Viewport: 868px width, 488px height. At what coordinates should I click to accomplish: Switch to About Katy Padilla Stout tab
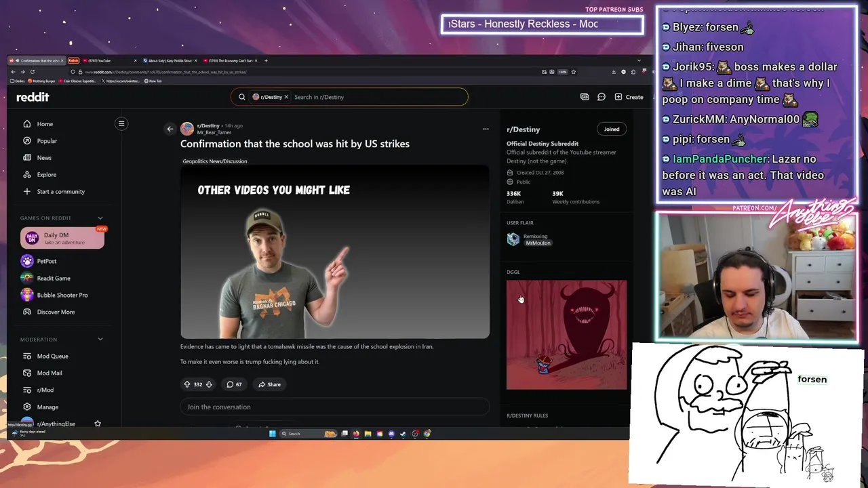[x=170, y=60]
